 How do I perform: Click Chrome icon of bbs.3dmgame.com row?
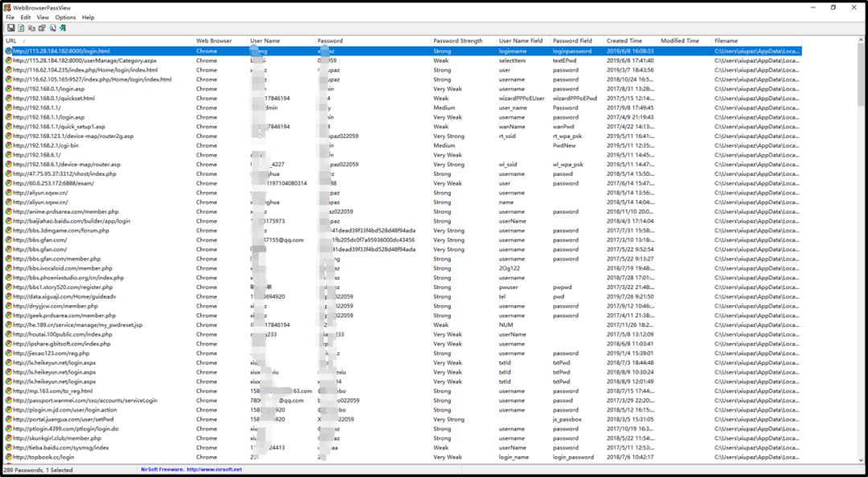tap(8, 230)
